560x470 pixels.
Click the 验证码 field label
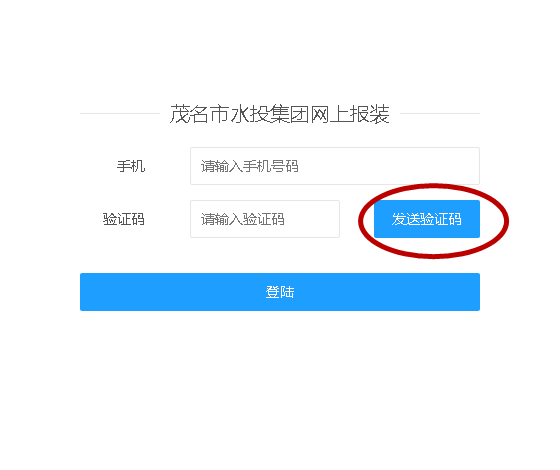pos(124,219)
